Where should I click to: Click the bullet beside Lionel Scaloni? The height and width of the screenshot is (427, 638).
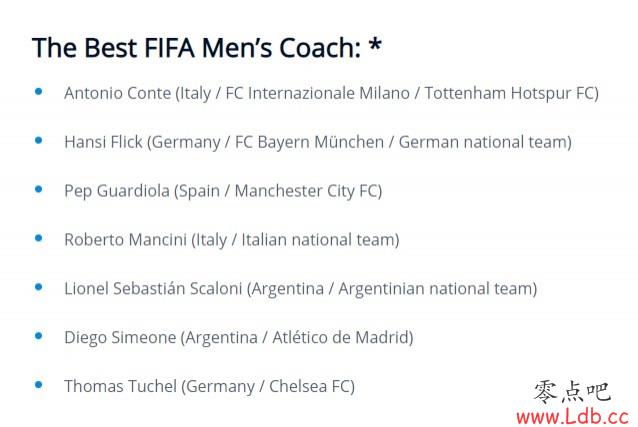coord(39,287)
